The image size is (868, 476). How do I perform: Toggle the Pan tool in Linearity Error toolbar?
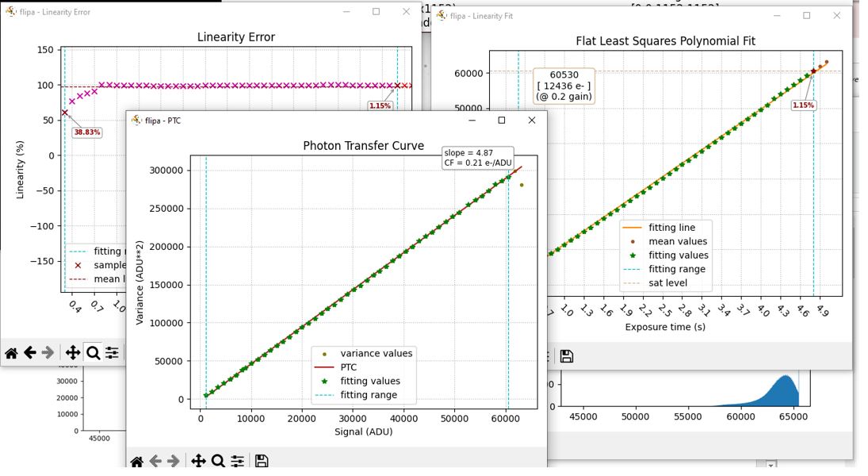(72, 353)
